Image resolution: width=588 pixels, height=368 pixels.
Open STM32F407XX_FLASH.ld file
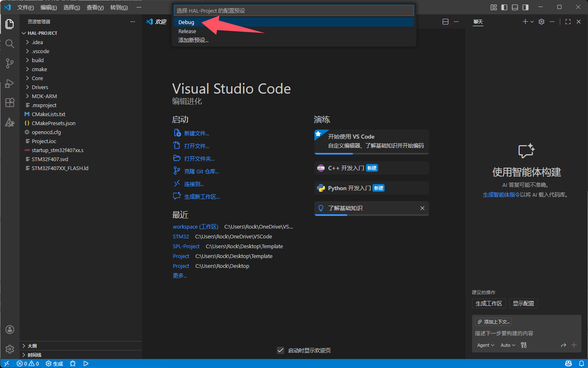tap(81, 168)
